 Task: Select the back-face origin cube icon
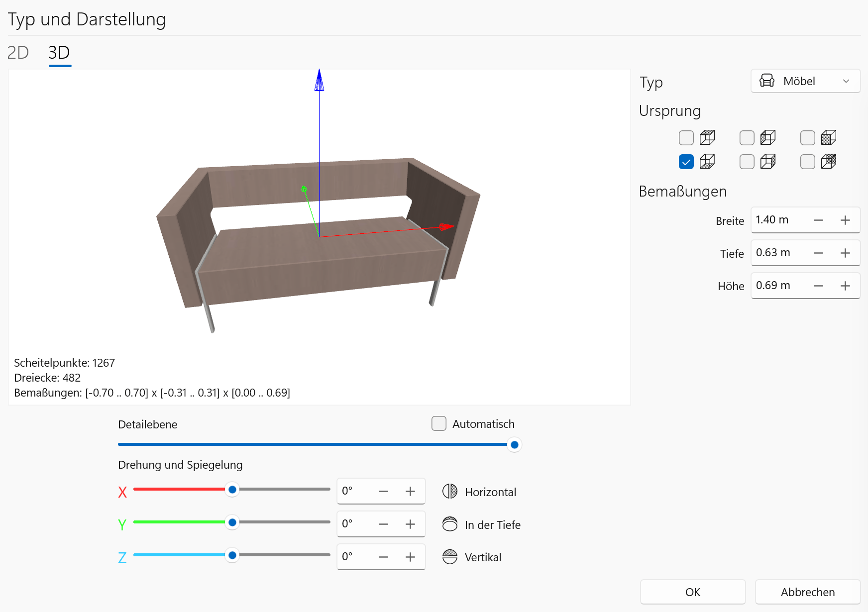point(829,161)
